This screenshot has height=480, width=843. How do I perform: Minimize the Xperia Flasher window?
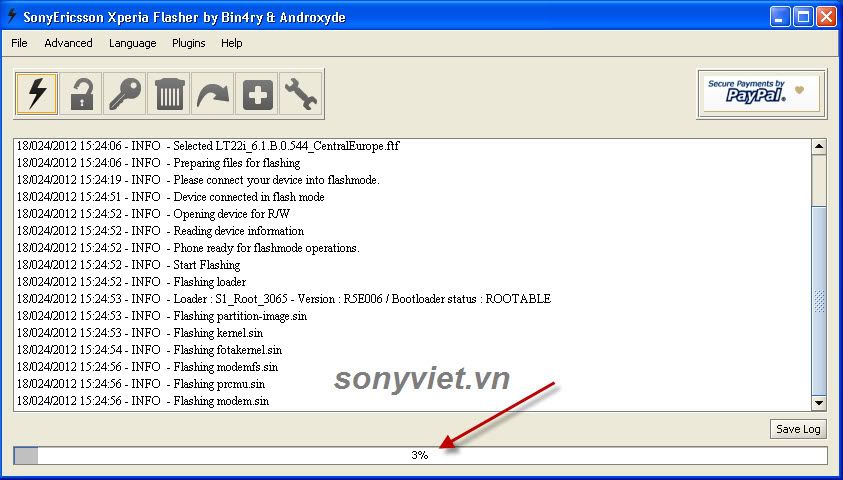click(779, 17)
